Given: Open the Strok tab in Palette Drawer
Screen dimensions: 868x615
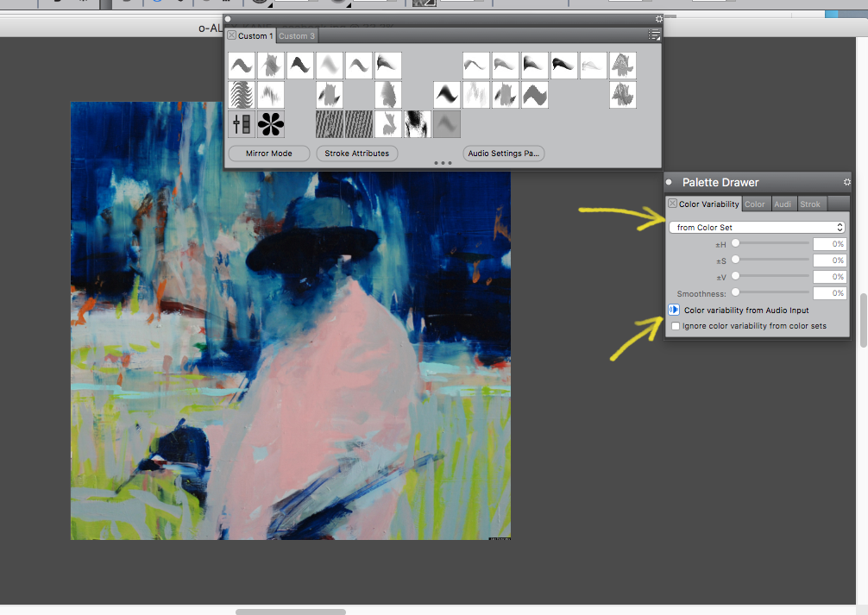Looking at the screenshot, I should click(810, 204).
